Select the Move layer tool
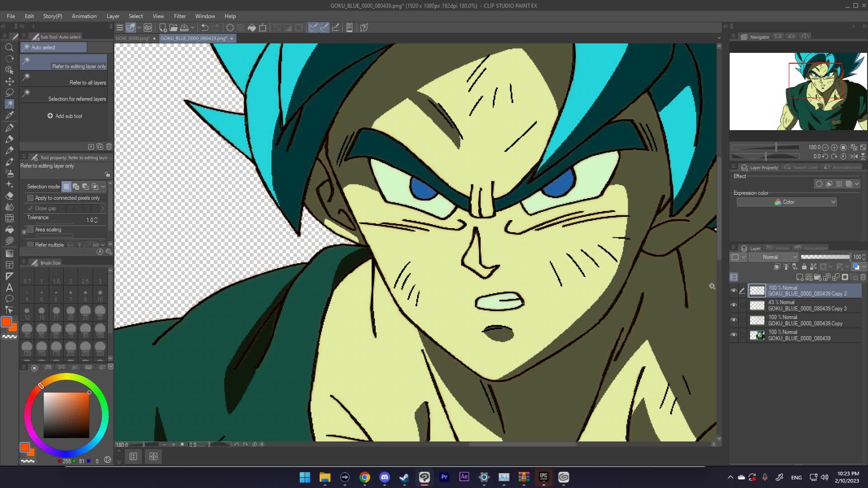868x488 pixels. pyautogui.click(x=9, y=81)
